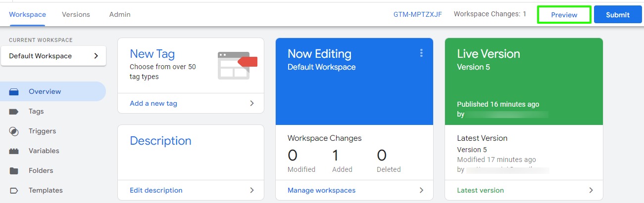Click the Variables brick icon in sidebar

tap(14, 151)
